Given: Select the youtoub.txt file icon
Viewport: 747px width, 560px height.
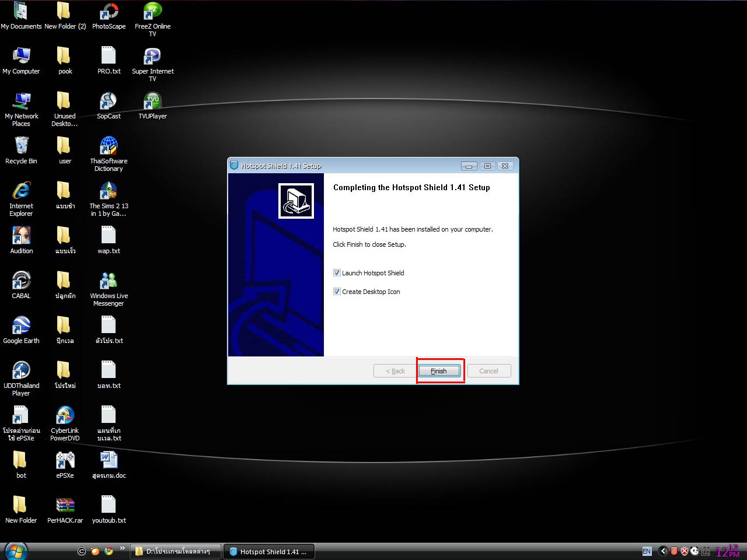Looking at the screenshot, I should pyautogui.click(x=109, y=510).
